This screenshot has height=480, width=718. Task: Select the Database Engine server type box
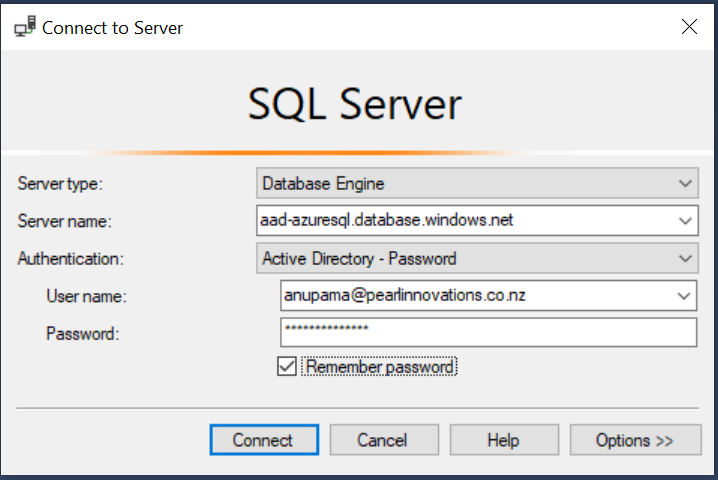pyautogui.click(x=465, y=184)
